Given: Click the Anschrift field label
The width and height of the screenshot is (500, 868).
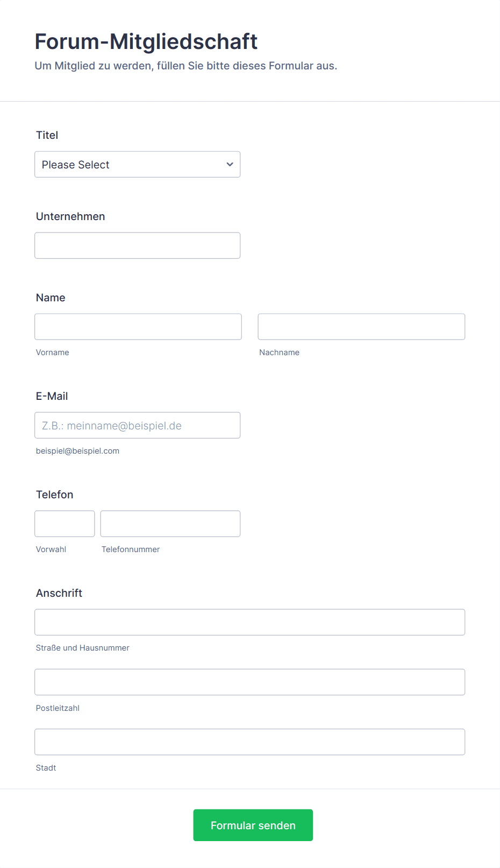Looking at the screenshot, I should tap(59, 593).
